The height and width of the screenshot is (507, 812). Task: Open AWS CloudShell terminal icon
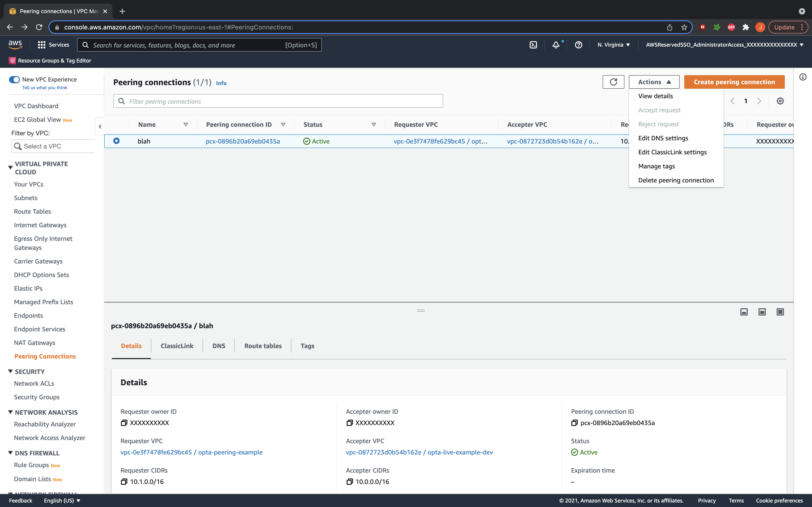click(x=533, y=45)
